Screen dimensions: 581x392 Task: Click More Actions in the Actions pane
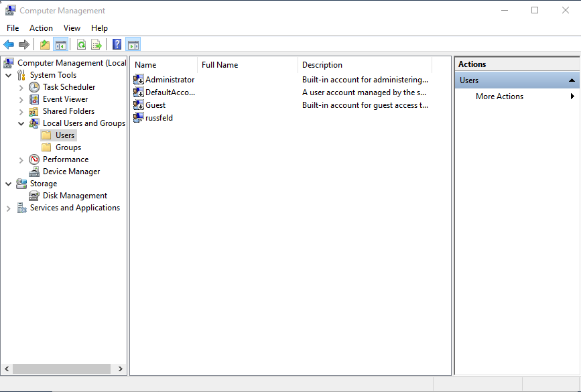[499, 96]
